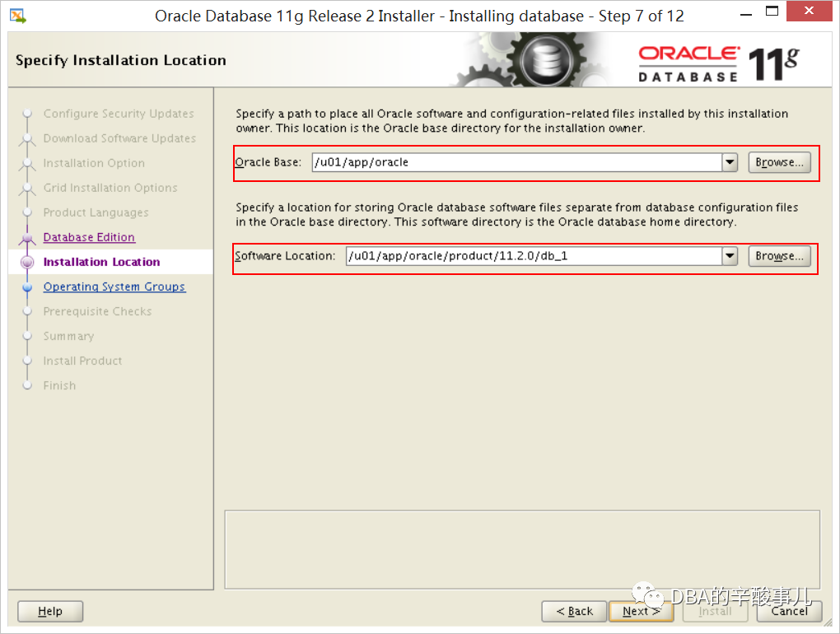Click Browse button for Software Location
This screenshot has height=634, width=840.
tap(779, 256)
